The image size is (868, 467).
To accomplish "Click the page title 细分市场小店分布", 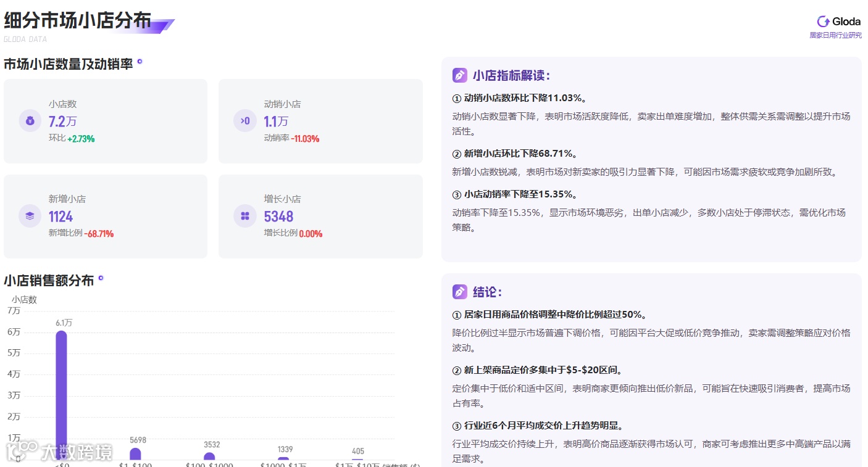I will click(78, 20).
